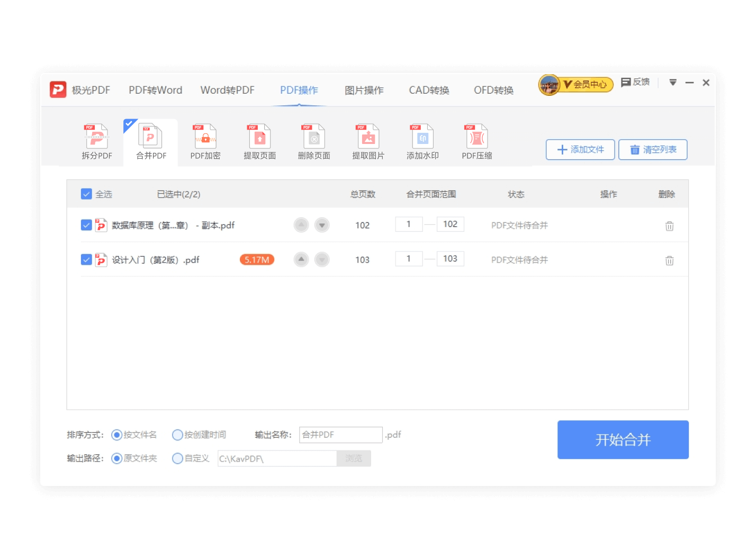756x559 pixels.
Task: Select the 按创建时间 sorting option
Action: click(x=177, y=435)
